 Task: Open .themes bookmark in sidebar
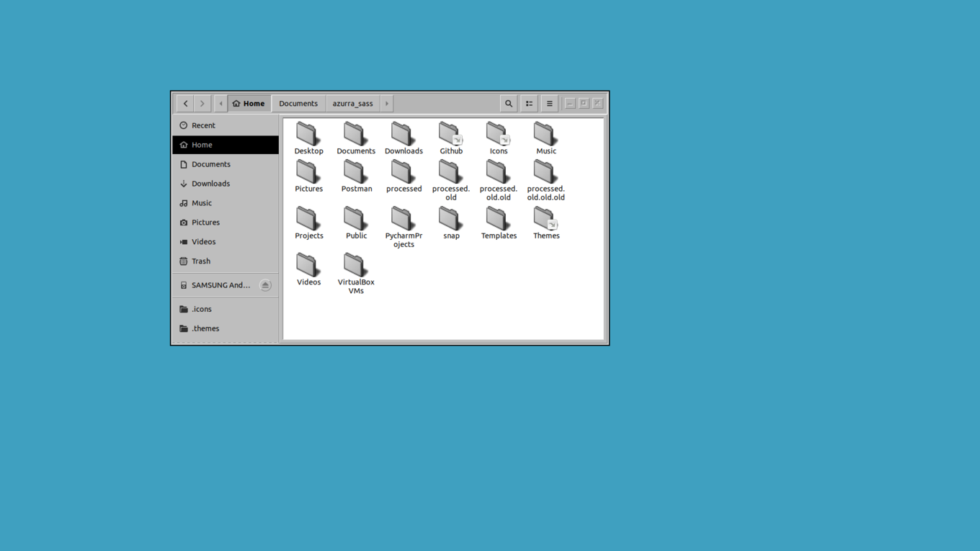[x=226, y=328]
